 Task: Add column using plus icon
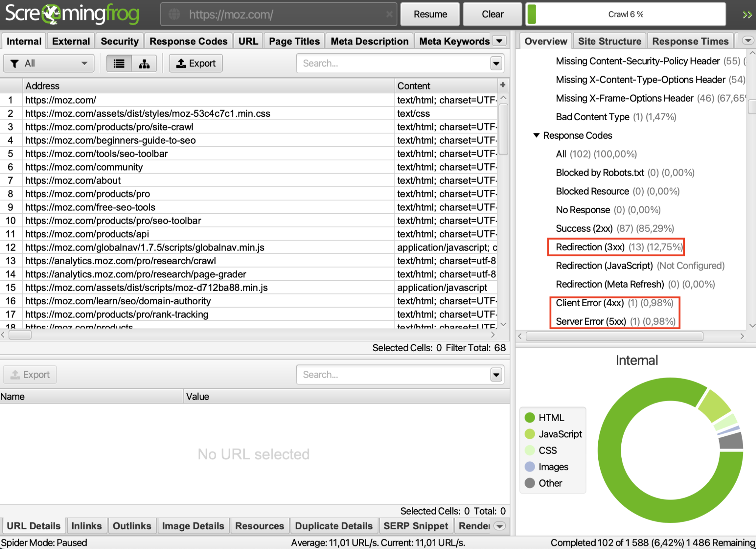click(503, 85)
